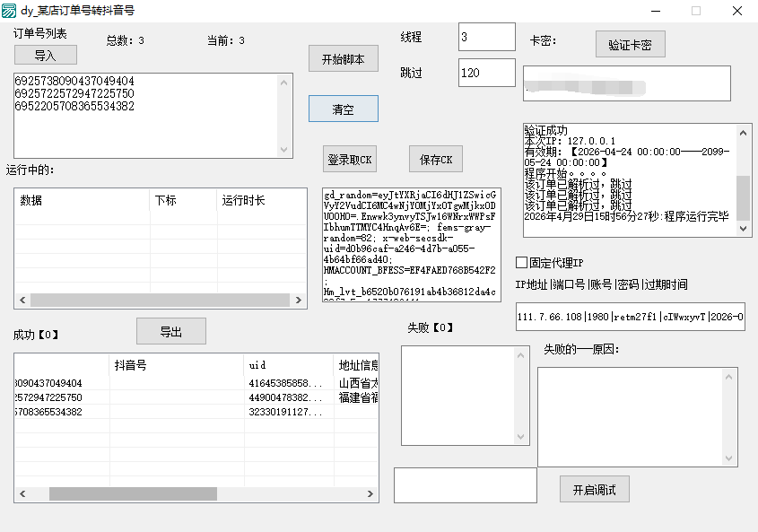Click 导出 to export successful results
The width and height of the screenshot is (758, 532).
pyautogui.click(x=170, y=331)
